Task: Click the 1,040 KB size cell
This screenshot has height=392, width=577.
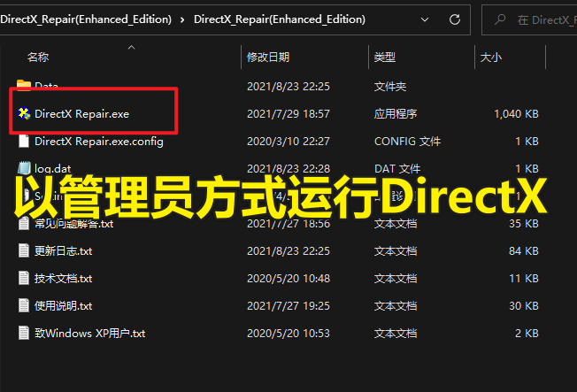Action: click(516, 114)
